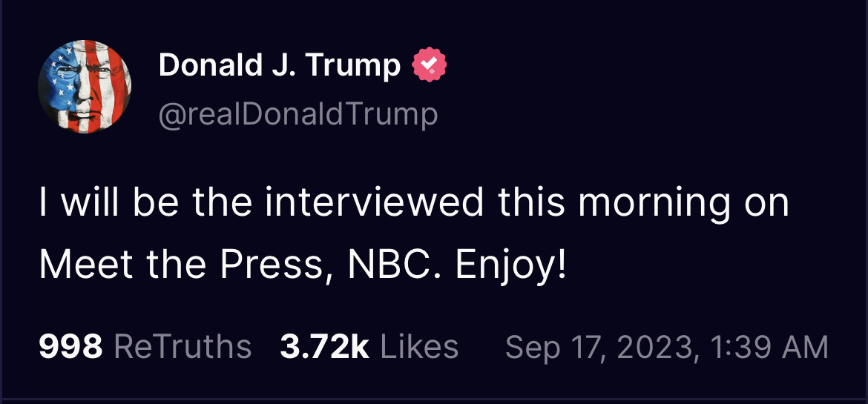Click the word "Enjoy!" in post
Viewport: 868px width, 404px height.
click(x=510, y=265)
